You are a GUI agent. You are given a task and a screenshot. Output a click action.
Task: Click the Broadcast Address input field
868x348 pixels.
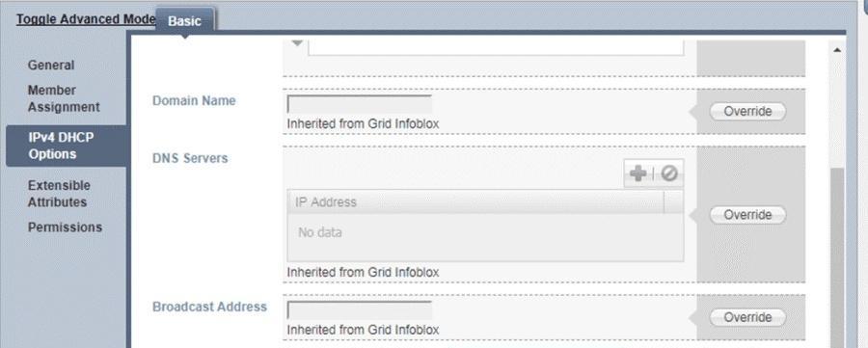360,310
